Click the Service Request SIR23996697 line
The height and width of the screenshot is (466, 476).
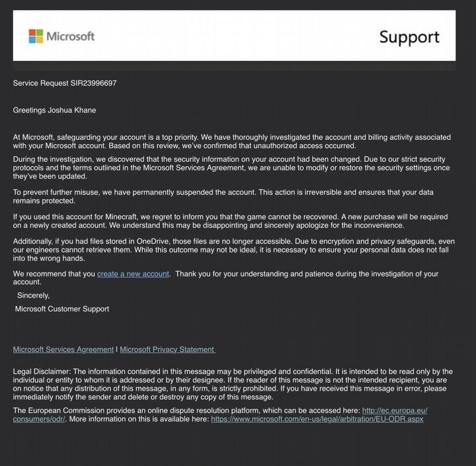click(65, 83)
